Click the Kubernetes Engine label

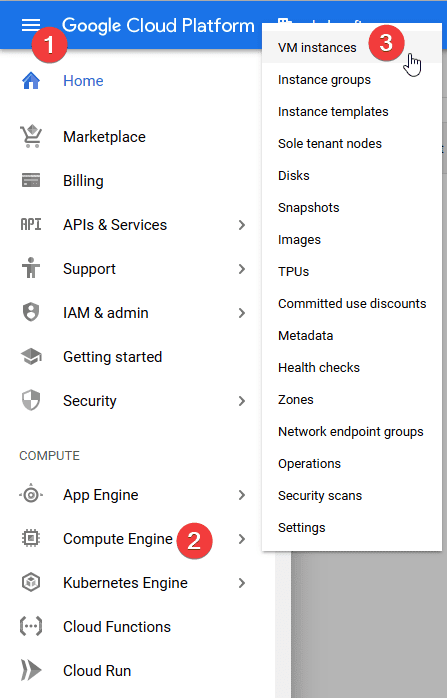(x=126, y=583)
